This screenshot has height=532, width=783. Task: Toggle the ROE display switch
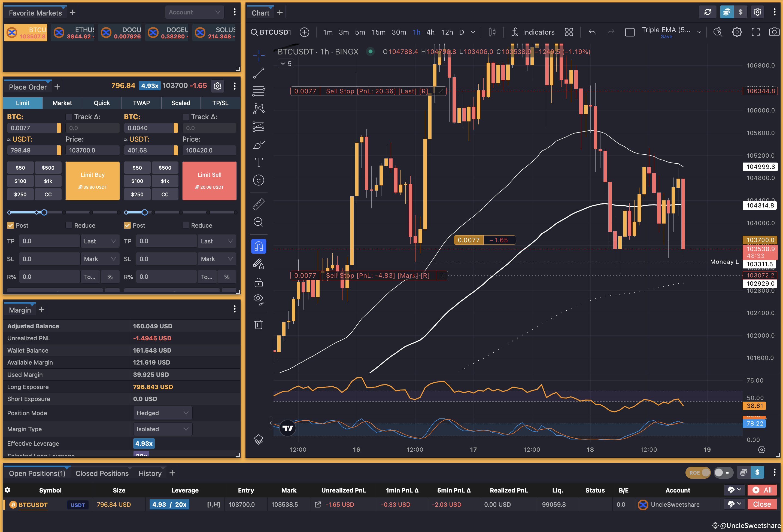click(698, 473)
